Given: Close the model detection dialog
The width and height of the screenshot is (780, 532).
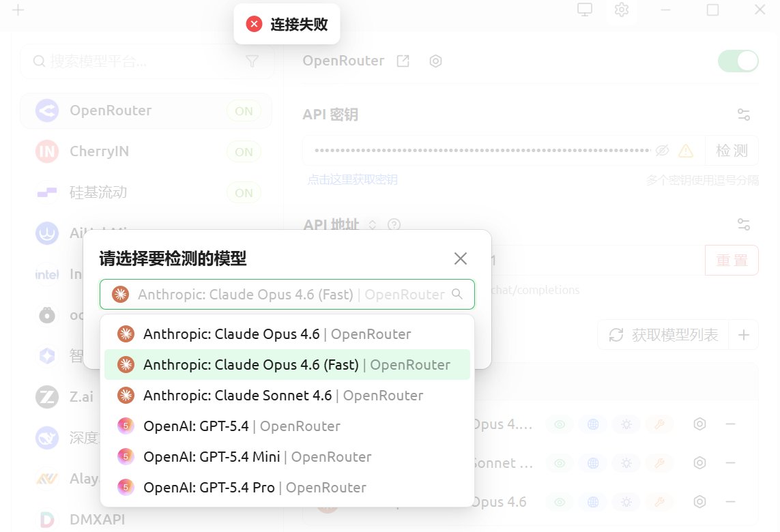Looking at the screenshot, I should click(460, 258).
